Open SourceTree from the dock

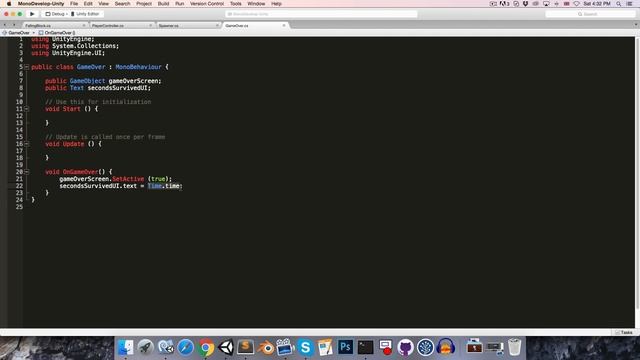coord(425,347)
